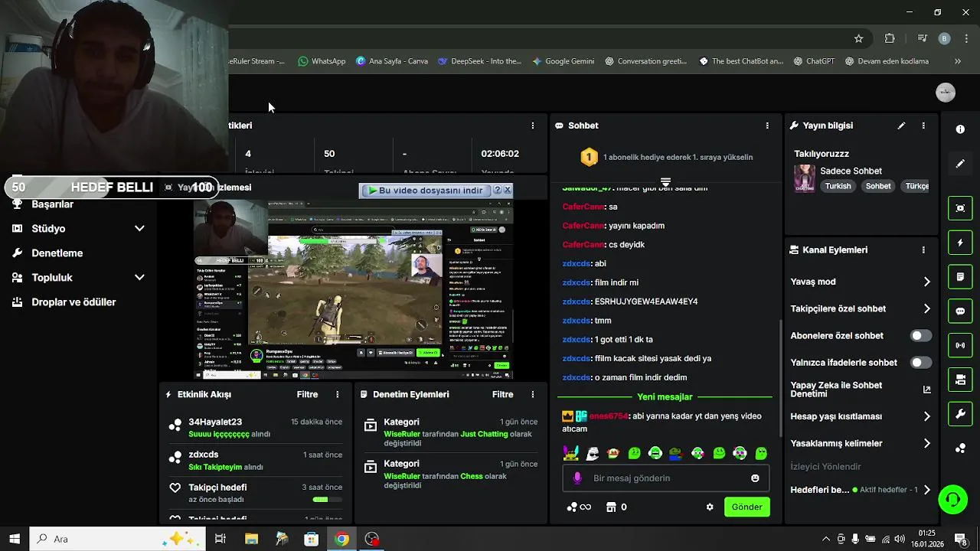Image resolution: width=980 pixels, height=551 pixels.
Task: Click the Sadece Sohbet category thumbnail
Action: 805,178
